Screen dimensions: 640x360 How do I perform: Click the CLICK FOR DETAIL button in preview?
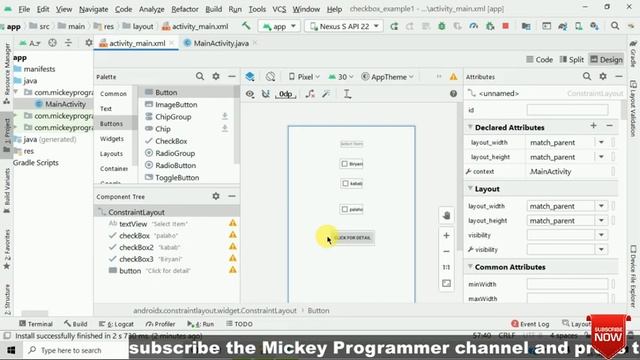pos(352,238)
